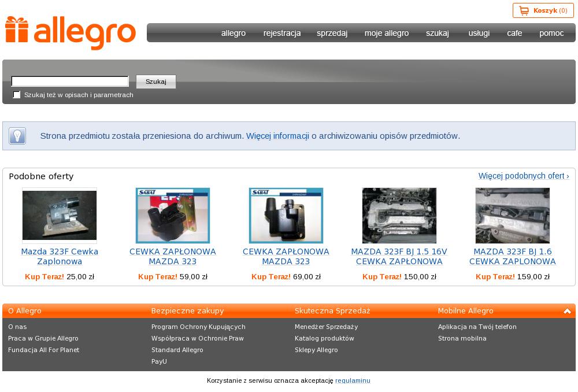Select sprzedaj from the navigation bar

pos(332,33)
